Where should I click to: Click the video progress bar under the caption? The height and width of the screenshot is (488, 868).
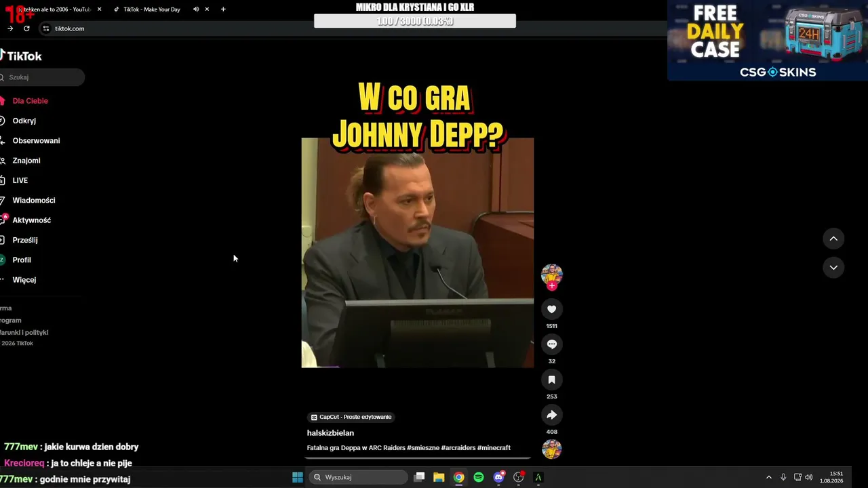pos(417,458)
